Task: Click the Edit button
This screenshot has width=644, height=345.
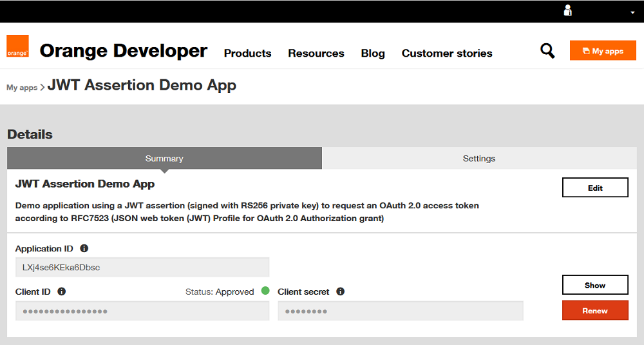Action: (595, 188)
